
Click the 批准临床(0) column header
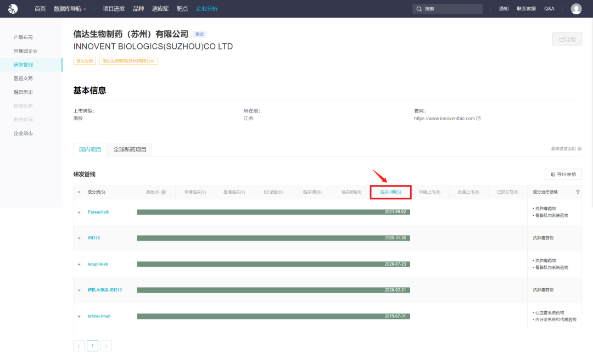click(234, 192)
